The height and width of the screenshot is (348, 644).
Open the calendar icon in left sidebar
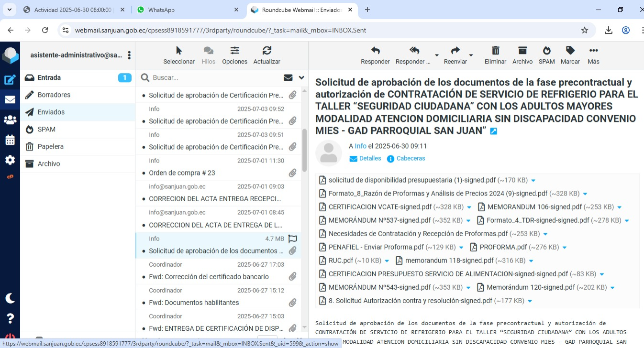(x=10, y=140)
